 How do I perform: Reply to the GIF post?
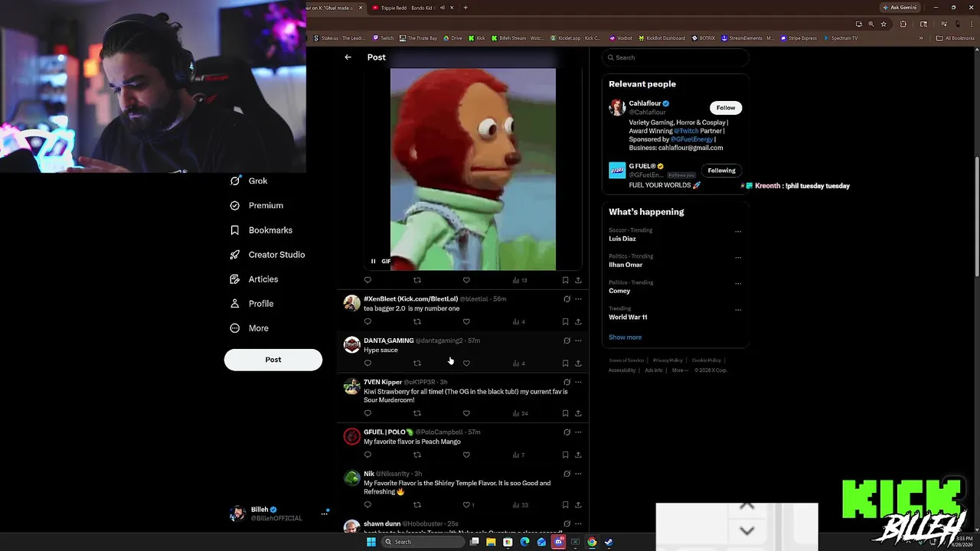(x=367, y=280)
